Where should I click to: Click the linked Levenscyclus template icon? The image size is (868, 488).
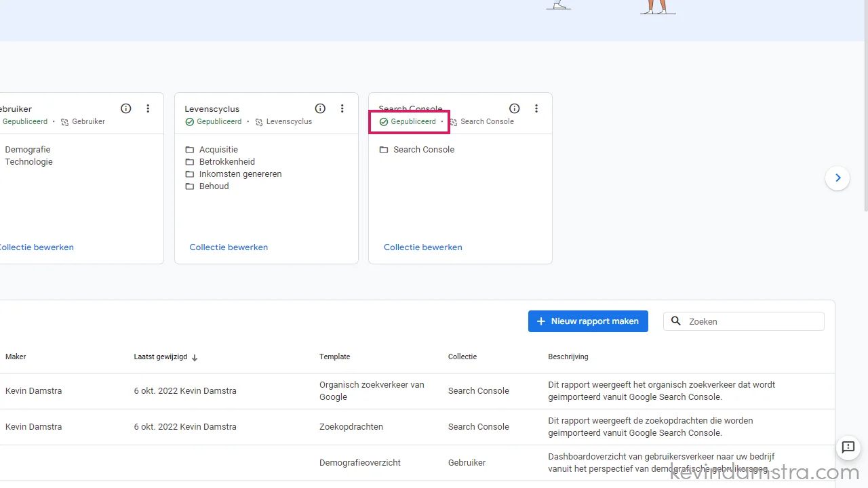point(259,122)
